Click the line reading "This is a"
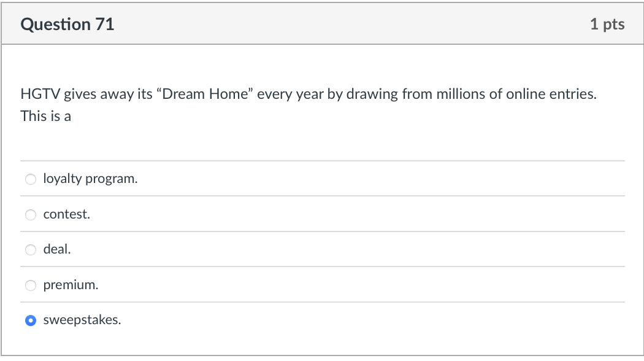 (x=45, y=115)
